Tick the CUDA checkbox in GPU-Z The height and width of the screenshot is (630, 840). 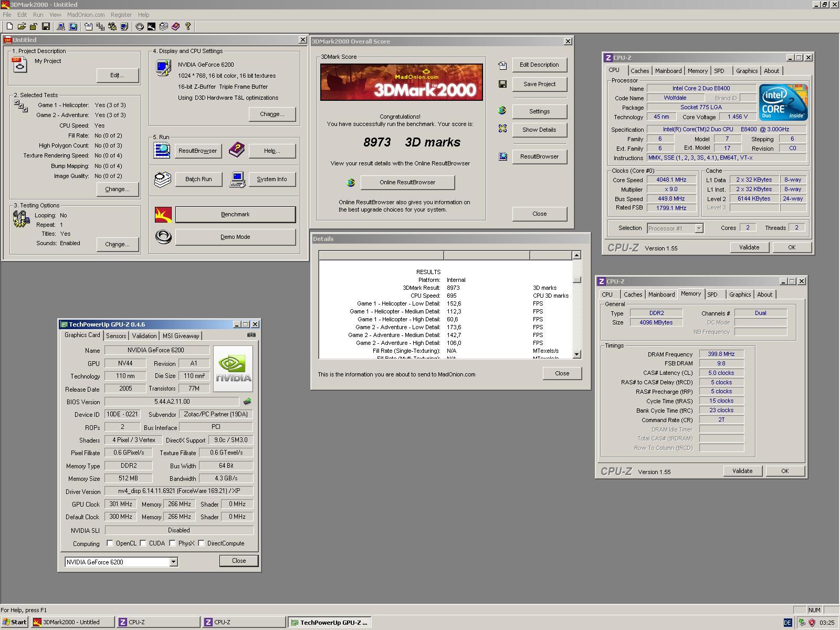click(x=143, y=543)
